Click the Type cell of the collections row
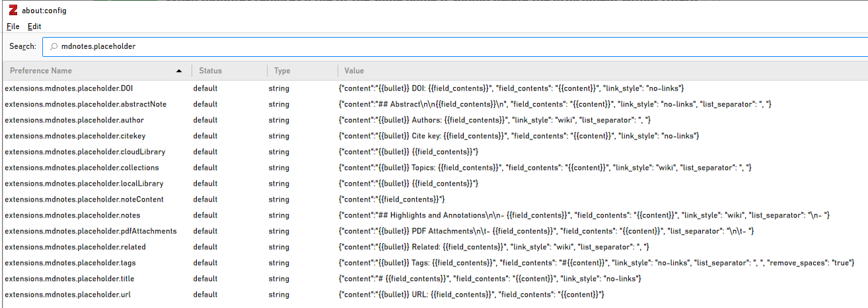Image resolution: width=868 pixels, height=308 pixels. 279,167
